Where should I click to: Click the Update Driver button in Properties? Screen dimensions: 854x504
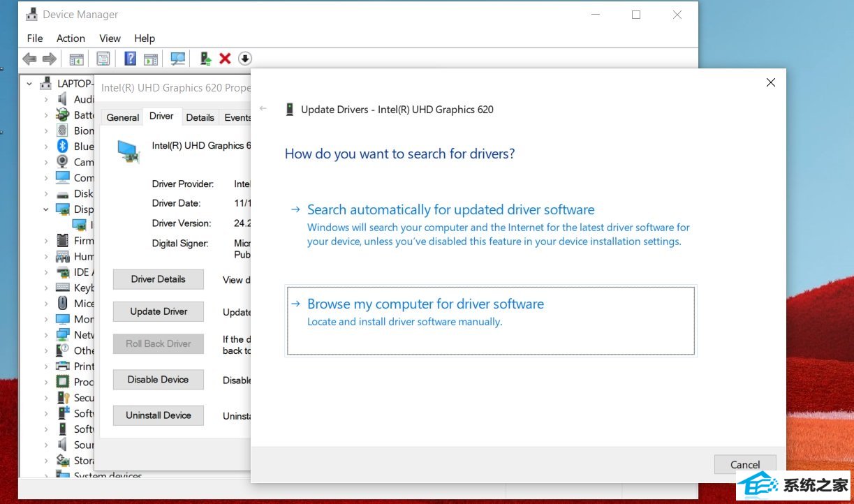coord(159,311)
